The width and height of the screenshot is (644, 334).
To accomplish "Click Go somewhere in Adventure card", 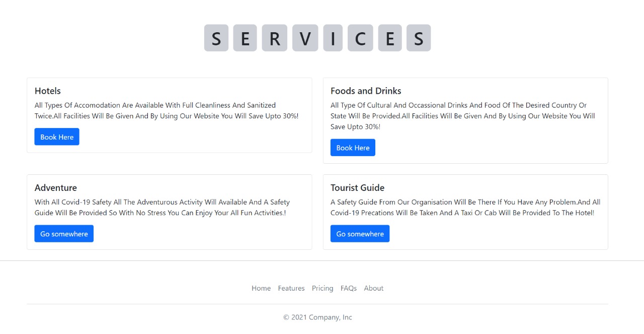I will pyautogui.click(x=64, y=234).
